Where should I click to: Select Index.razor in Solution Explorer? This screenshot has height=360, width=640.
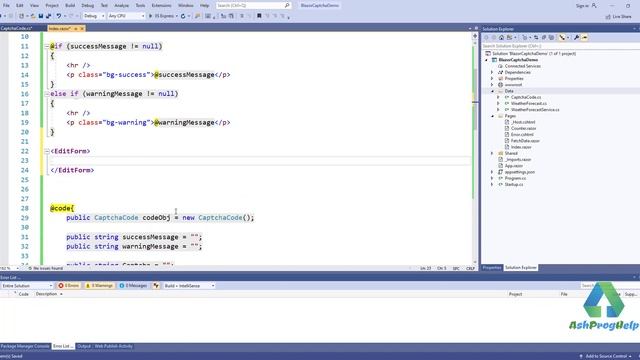coord(521,147)
